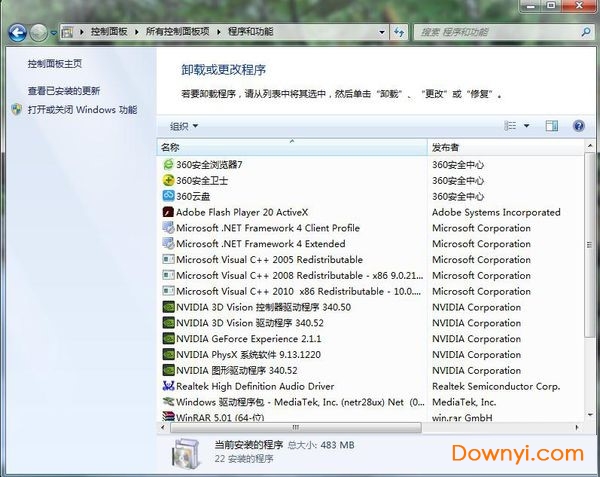
Task: Select the Realtek High Definition Audio Driver icon
Action: point(168,386)
